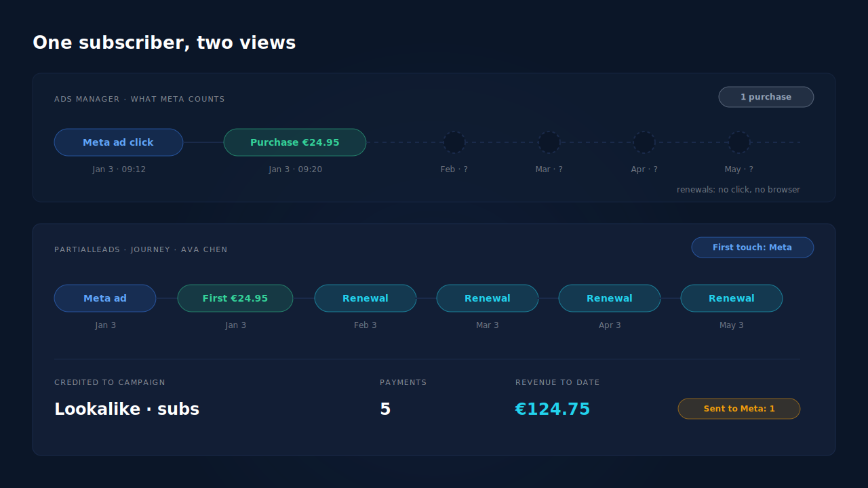Click the 'REVENUE TO DATE' label
Image resolution: width=868 pixels, height=488 pixels.
(557, 383)
